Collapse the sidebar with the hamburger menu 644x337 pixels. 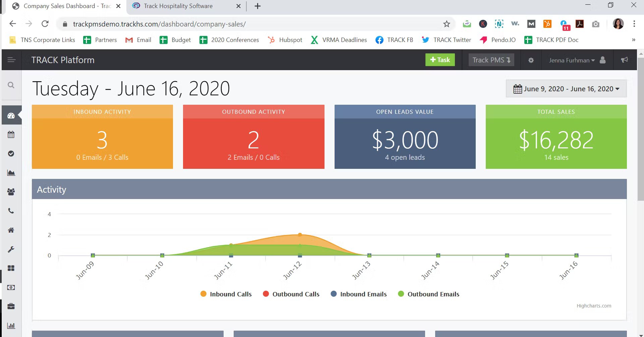11,60
